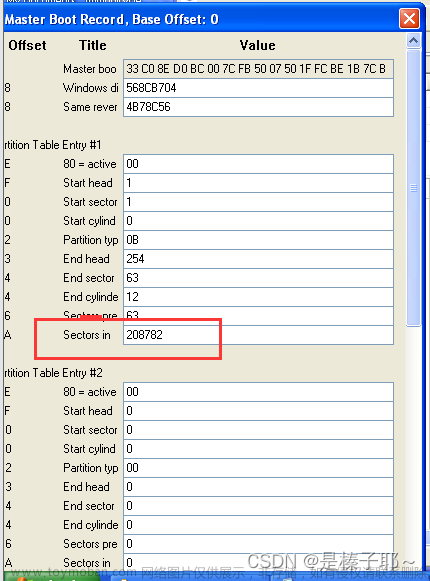Select the Master boot code value field
The height and width of the screenshot is (581, 430).
tap(258, 69)
